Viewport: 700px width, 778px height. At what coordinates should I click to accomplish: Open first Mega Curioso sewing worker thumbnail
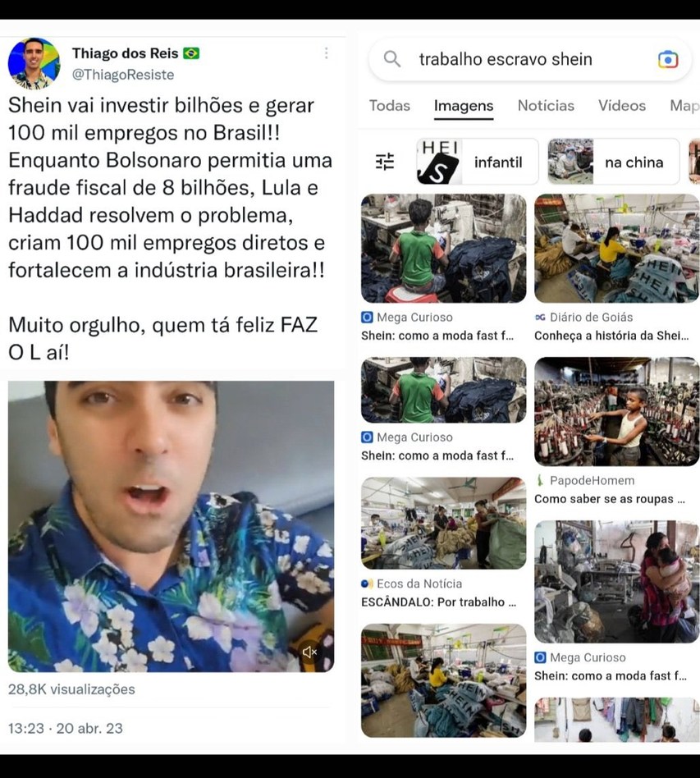point(443,248)
